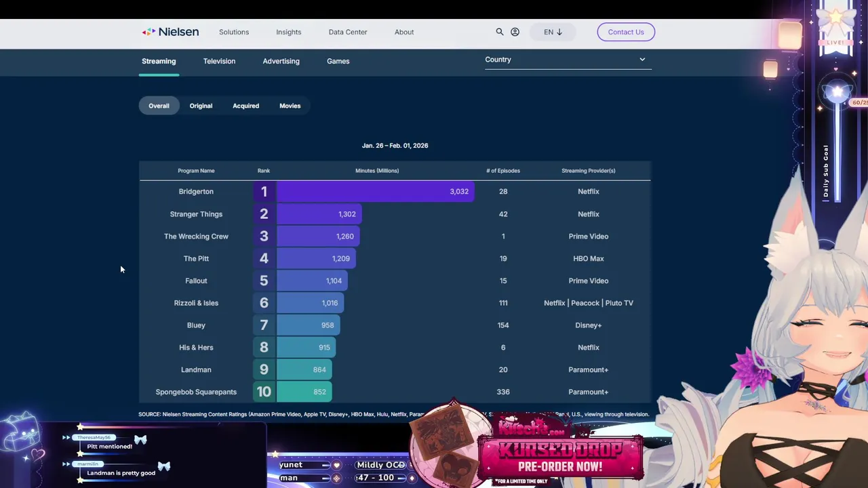Image resolution: width=868 pixels, height=488 pixels.
Task: Click the Nielsen logo
Action: pos(170,32)
